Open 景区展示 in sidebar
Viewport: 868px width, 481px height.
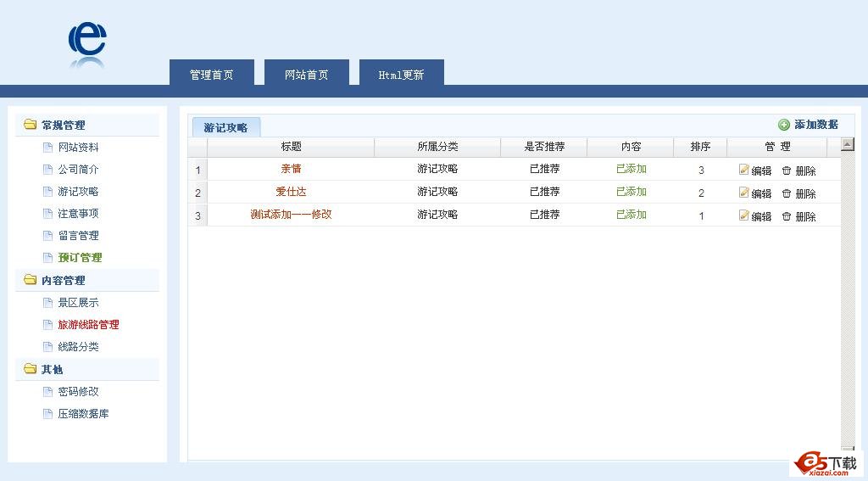click(78, 303)
